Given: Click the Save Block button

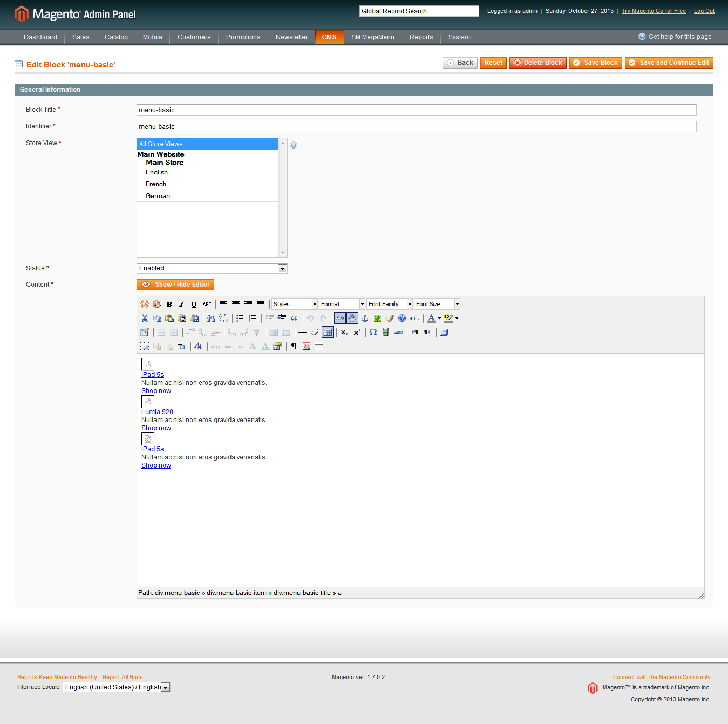Looking at the screenshot, I should [596, 63].
